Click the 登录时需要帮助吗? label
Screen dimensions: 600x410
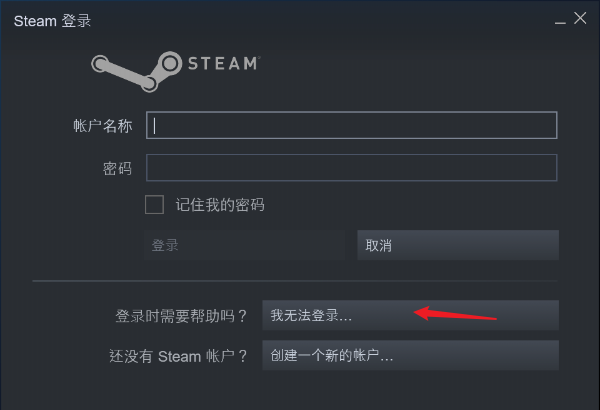pyautogui.click(x=181, y=316)
